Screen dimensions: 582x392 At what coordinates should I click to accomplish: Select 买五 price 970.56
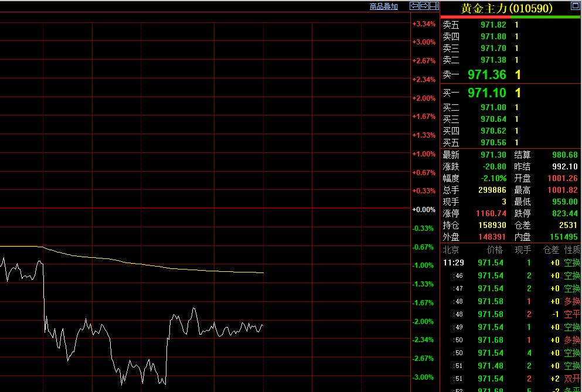[x=493, y=142]
